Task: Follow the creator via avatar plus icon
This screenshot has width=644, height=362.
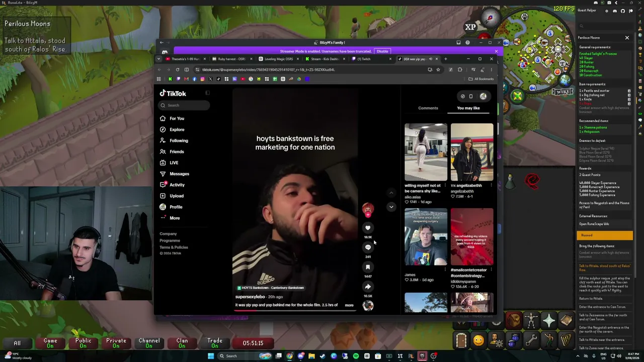Action: pyautogui.click(x=368, y=215)
